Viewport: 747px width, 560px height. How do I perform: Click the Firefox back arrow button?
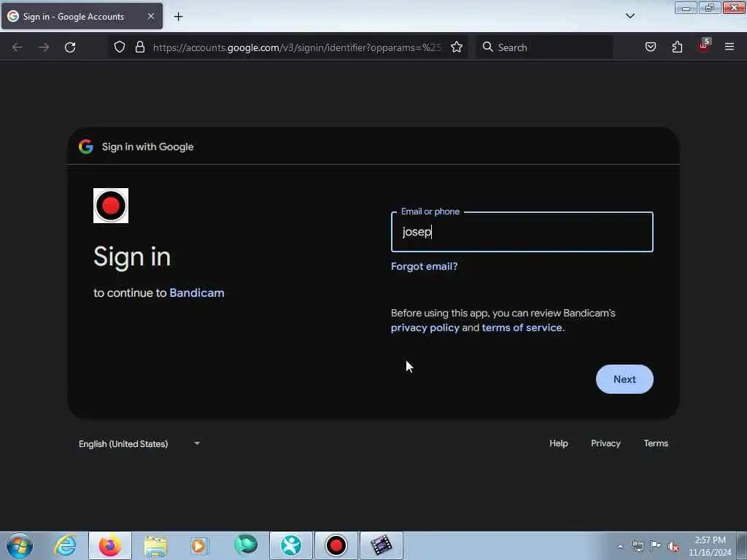point(18,47)
